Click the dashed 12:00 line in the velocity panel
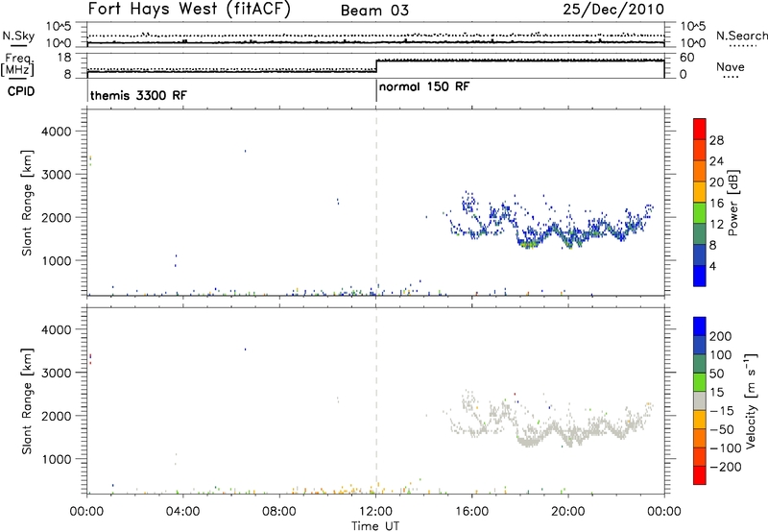Image resolution: width=768 pixels, height=532 pixels. [376, 401]
